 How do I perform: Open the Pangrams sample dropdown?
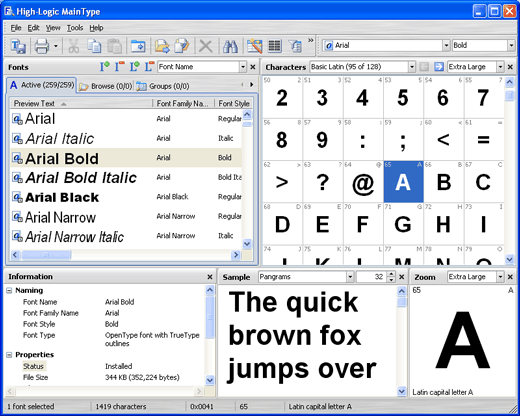(x=350, y=277)
